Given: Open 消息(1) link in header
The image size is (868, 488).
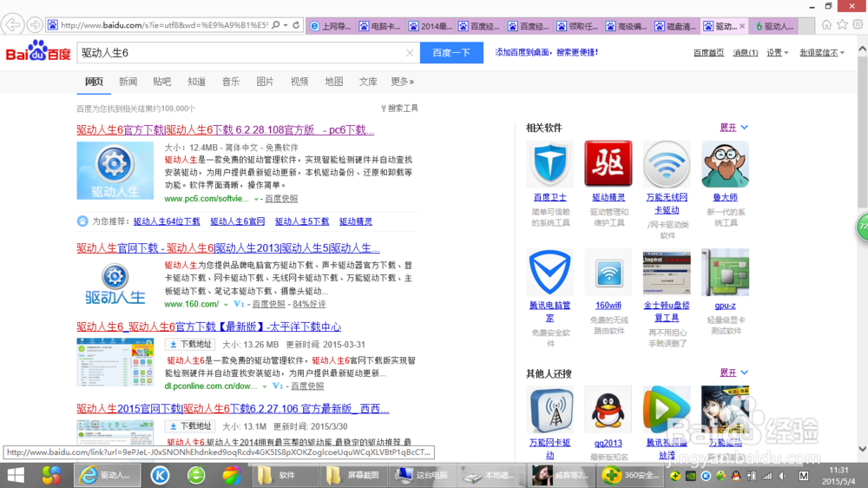Looking at the screenshot, I should 746,53.
